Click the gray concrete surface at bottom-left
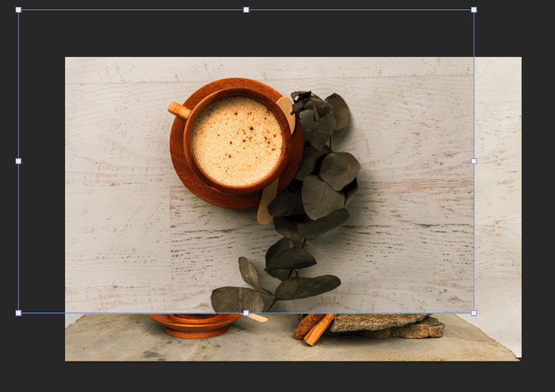The height and width of the screenshot is (392, 555). [x=106, y=341]
